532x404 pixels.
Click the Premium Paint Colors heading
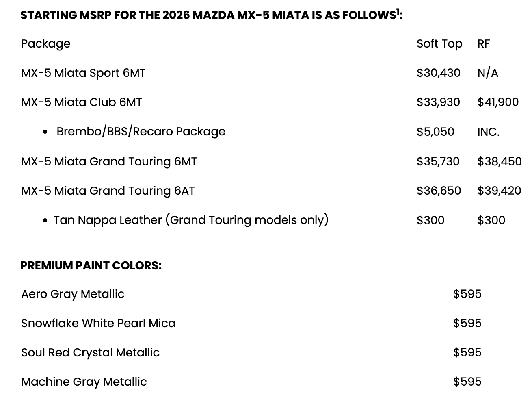tap(91, 265)
